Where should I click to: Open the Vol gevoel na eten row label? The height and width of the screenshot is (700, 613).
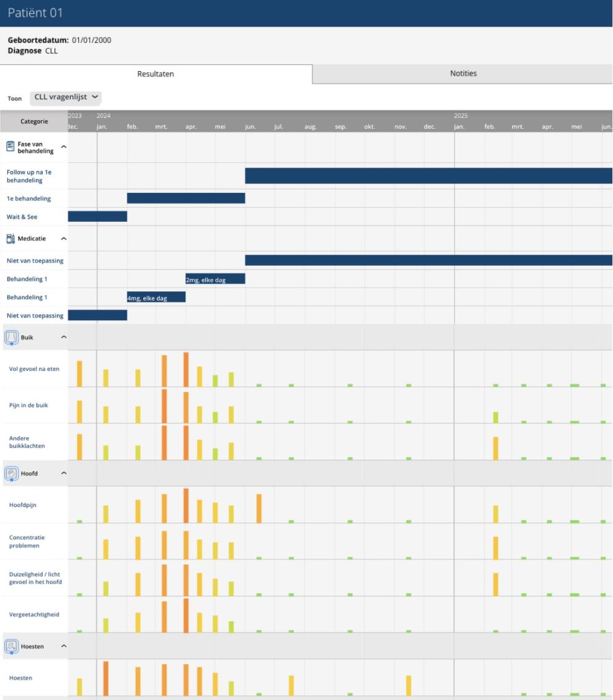pos(34,369)
